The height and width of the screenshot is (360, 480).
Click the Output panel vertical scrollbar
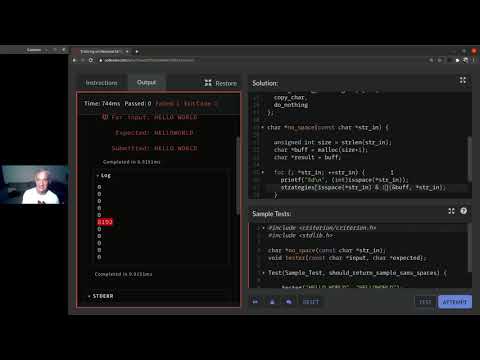coord(238,176)
